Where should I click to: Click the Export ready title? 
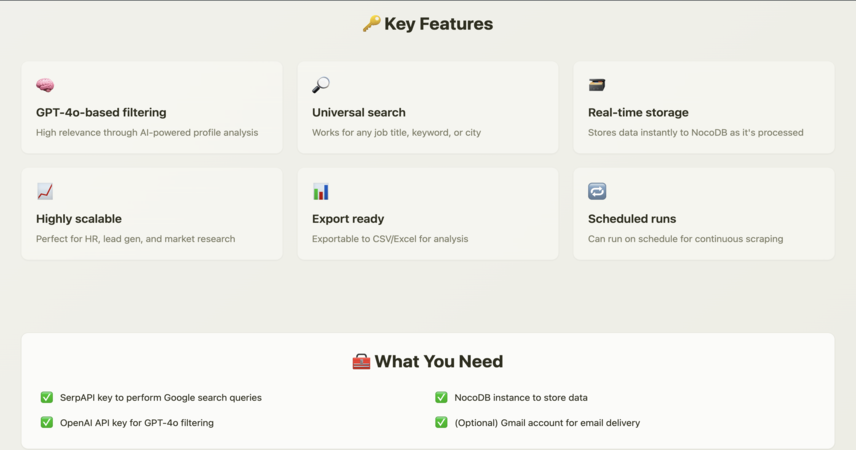pyautogui.click(x=348, y=219)
